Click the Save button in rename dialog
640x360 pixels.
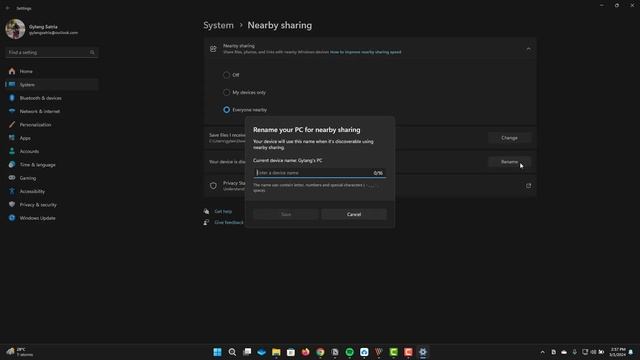pyautogui.click(x=286, y=214)
